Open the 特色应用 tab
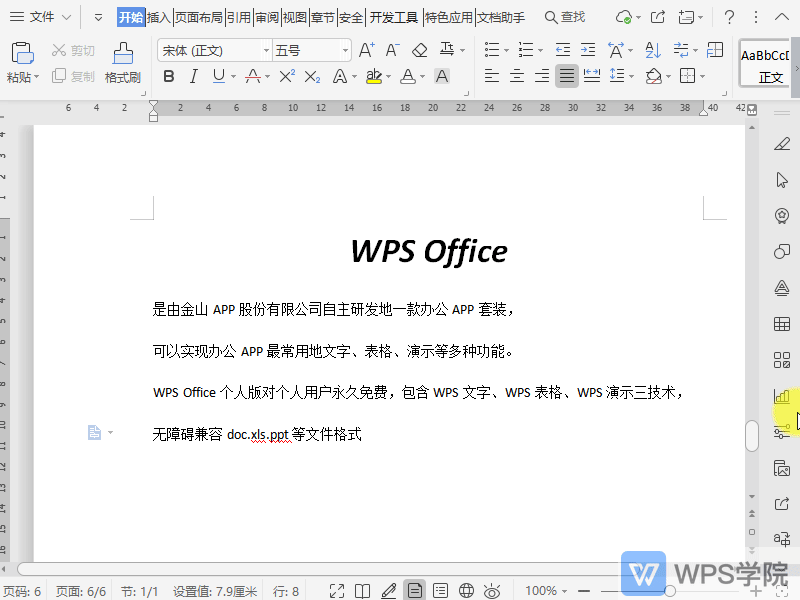Viewport: 800px width, 600px height. pyautogui.click(x=448, y=18)
